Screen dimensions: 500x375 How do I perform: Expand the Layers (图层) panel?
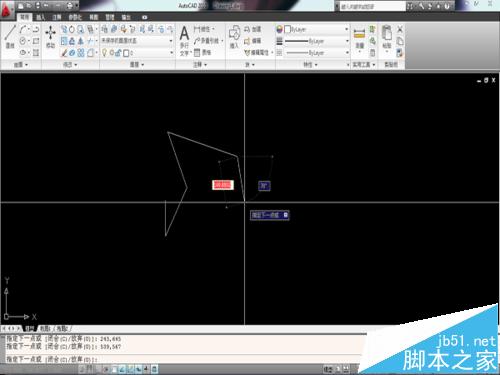[137, 65]
